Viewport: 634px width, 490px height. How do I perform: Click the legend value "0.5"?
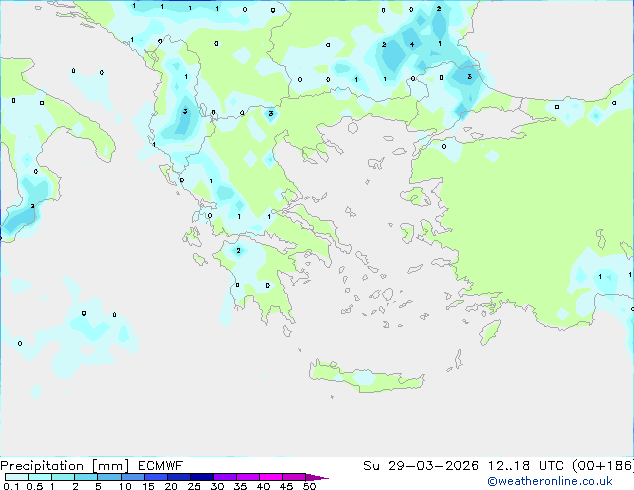pyautogui.click(x=35, y=486)
